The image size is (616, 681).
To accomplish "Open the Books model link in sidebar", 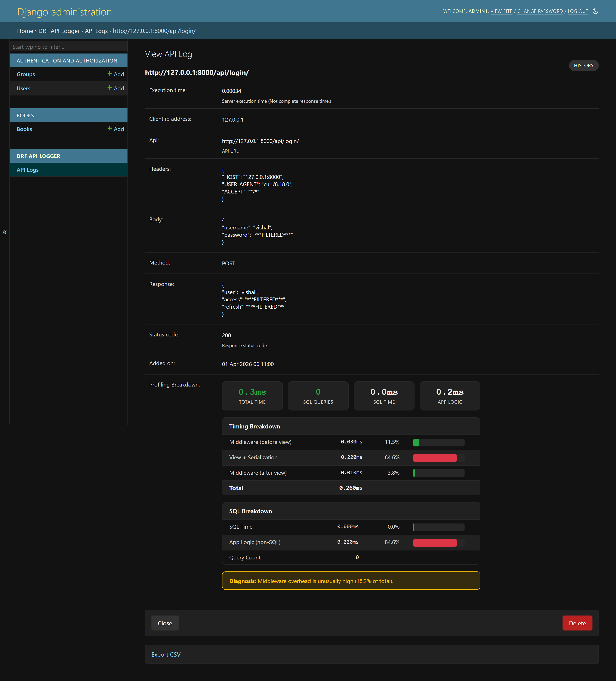I will [24, 129].
